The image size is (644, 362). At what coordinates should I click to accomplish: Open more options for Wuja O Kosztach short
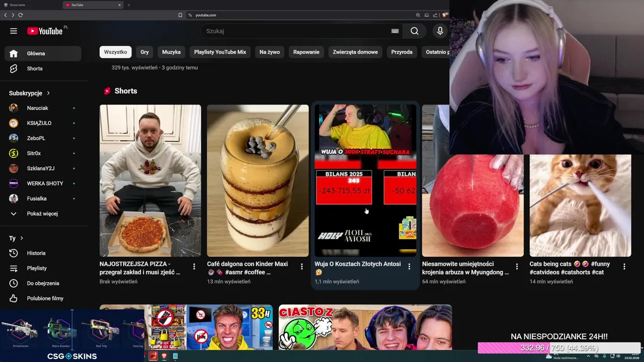[409, 266]
